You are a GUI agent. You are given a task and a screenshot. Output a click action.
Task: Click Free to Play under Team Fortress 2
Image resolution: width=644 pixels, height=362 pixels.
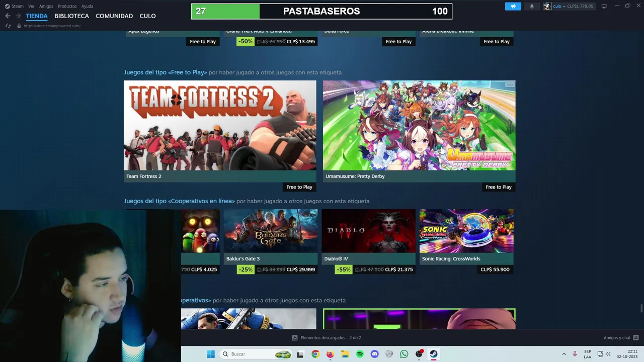pos(299,187)
